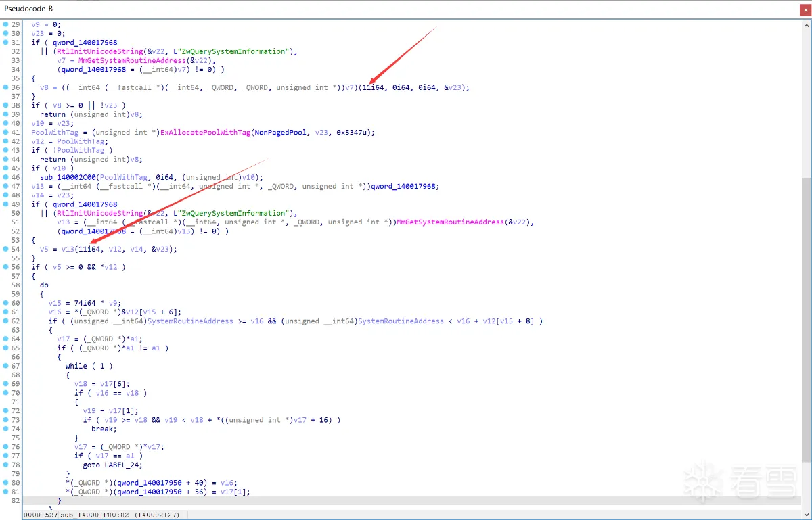The width and height of the screenshot is (812, 520).
Task: Set breakpoint dot on line 73
Action: pos(6,419)
